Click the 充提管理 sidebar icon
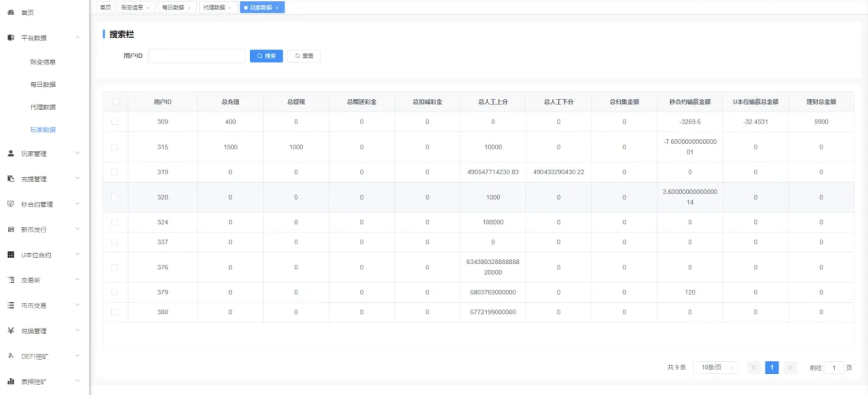Image resolution: width=868 pixels, height=395 pixels. (x=11, y=179)
